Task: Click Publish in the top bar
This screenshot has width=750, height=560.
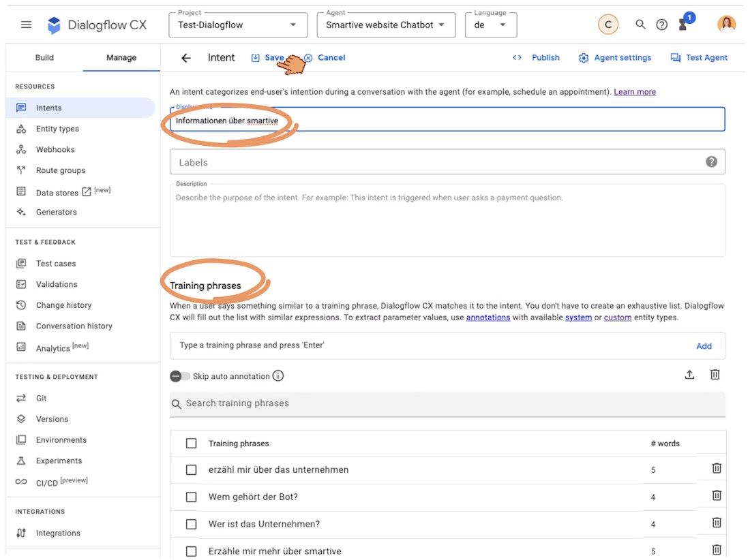Action: click(x=536, y=58)
